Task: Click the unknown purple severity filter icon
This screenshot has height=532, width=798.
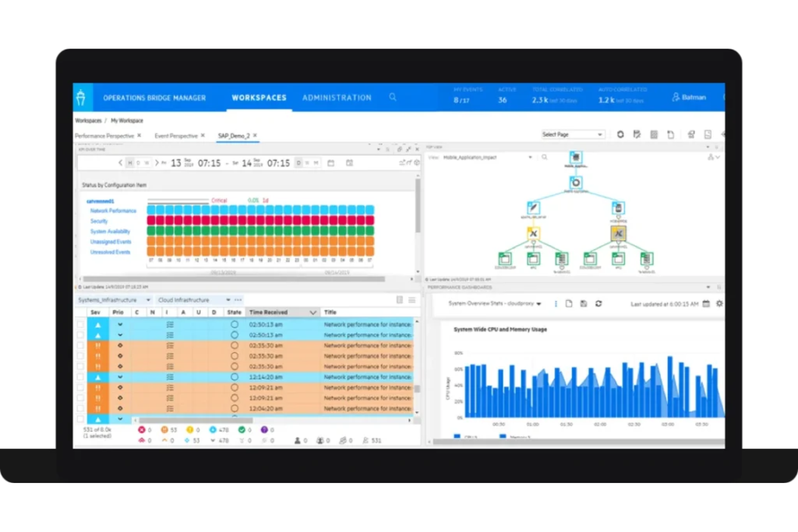Action: (x=264, y=430)
